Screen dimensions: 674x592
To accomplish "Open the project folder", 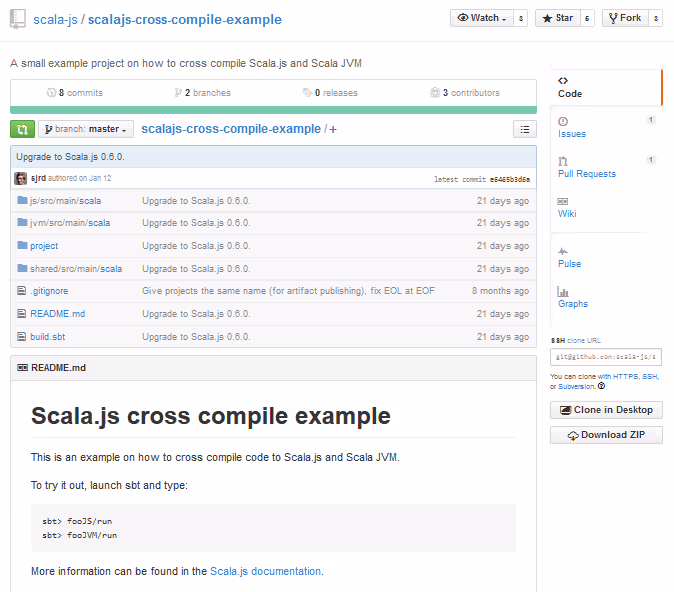I will tap(44, 246).
